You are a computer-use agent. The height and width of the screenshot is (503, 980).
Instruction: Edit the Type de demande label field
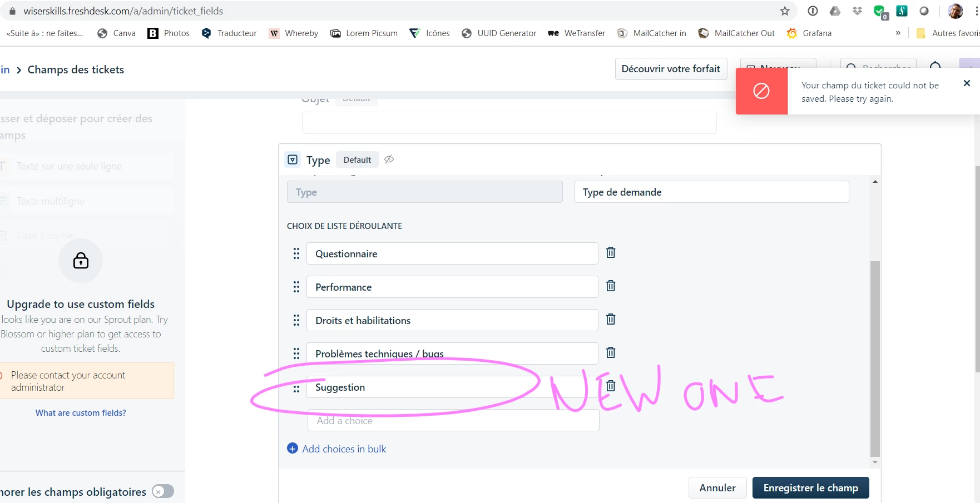(711, 192)
